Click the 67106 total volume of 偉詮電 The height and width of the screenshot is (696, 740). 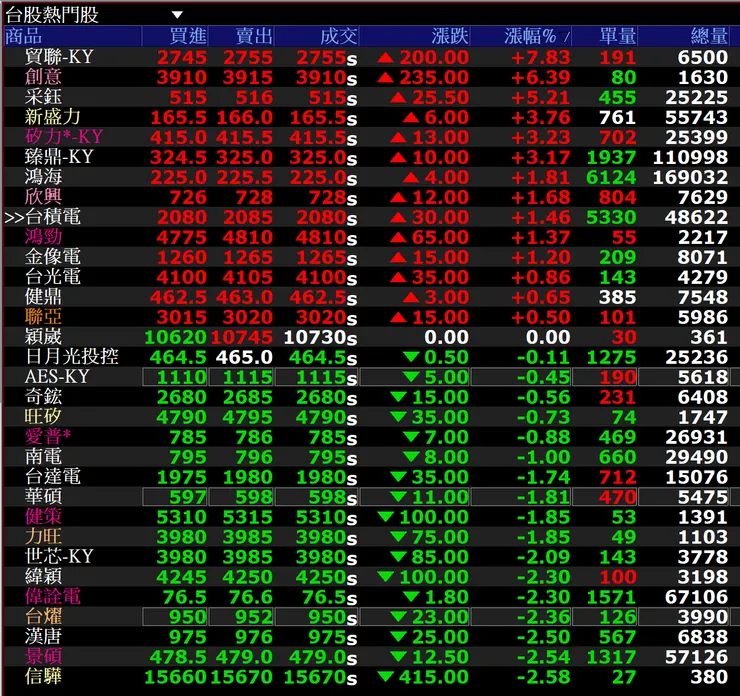(696, 597)
